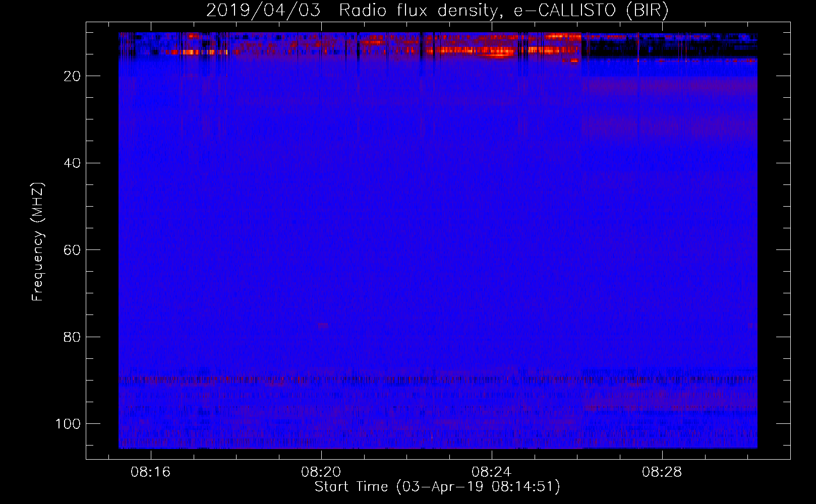816x504 pixels.
Task: Click the 08:16 time tick label
Action: click(150, 472)
